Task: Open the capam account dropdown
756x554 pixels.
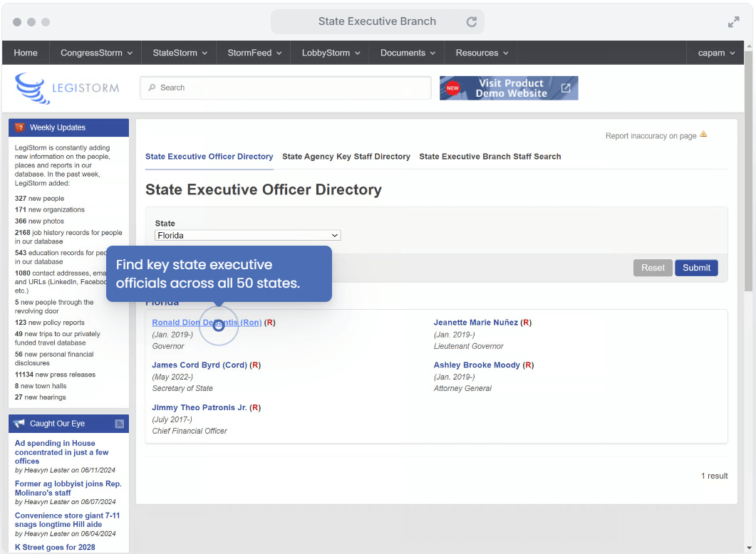Action: [715, 52]
